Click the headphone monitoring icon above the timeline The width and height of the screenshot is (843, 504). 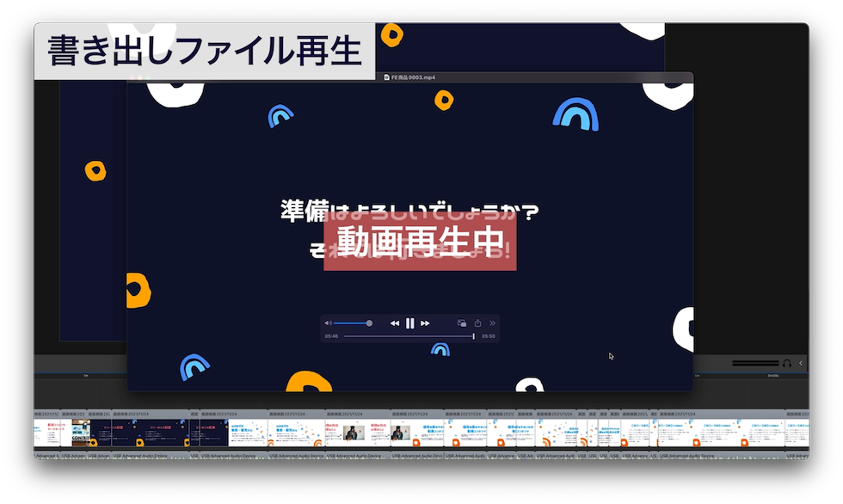click(786, 363)
